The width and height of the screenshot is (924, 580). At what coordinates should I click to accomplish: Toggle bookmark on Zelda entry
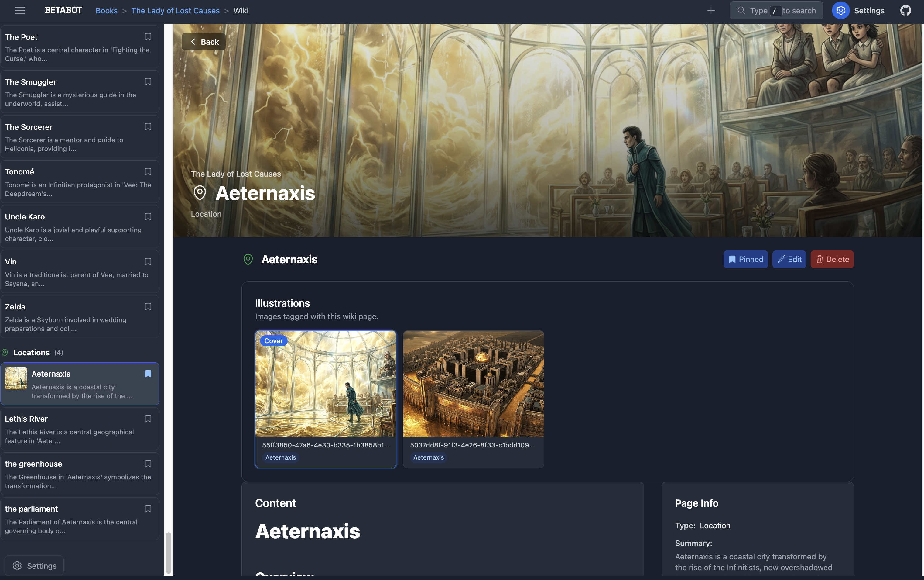point(148,306)
